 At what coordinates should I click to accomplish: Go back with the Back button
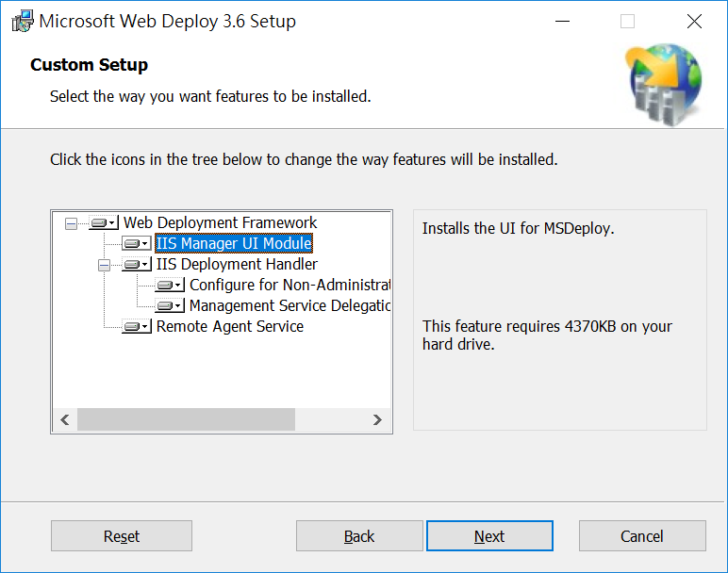[359, 536]
